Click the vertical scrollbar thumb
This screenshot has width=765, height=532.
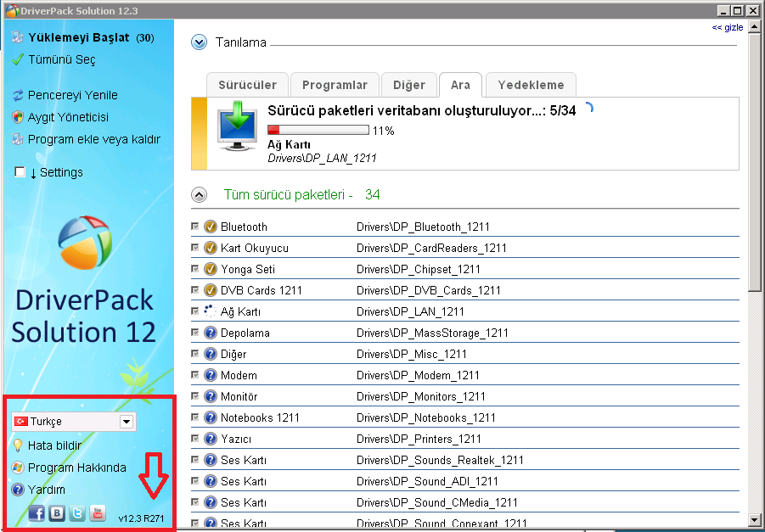pos(756,161)
